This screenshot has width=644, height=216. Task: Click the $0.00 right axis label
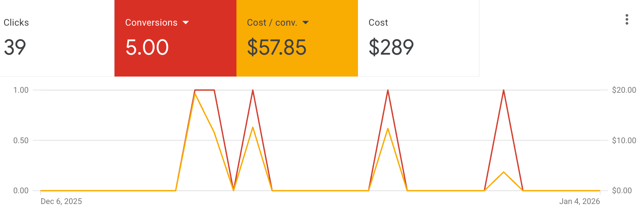click(624, 191)
